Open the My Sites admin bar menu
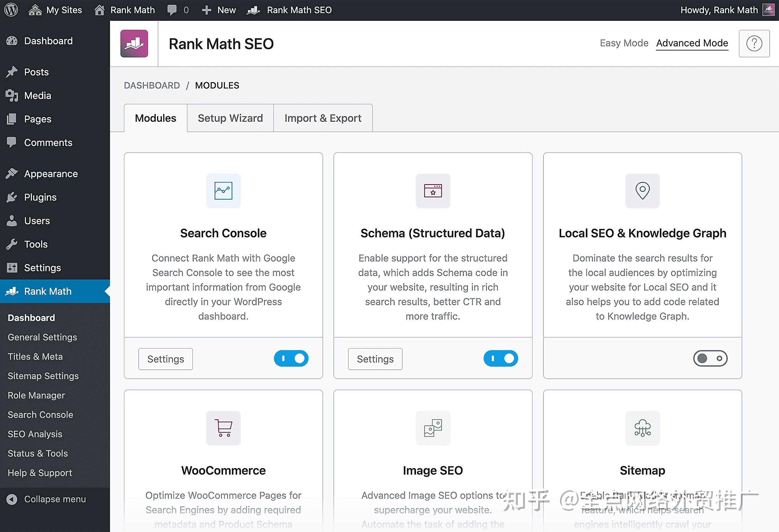 click(x=55, y=10)
